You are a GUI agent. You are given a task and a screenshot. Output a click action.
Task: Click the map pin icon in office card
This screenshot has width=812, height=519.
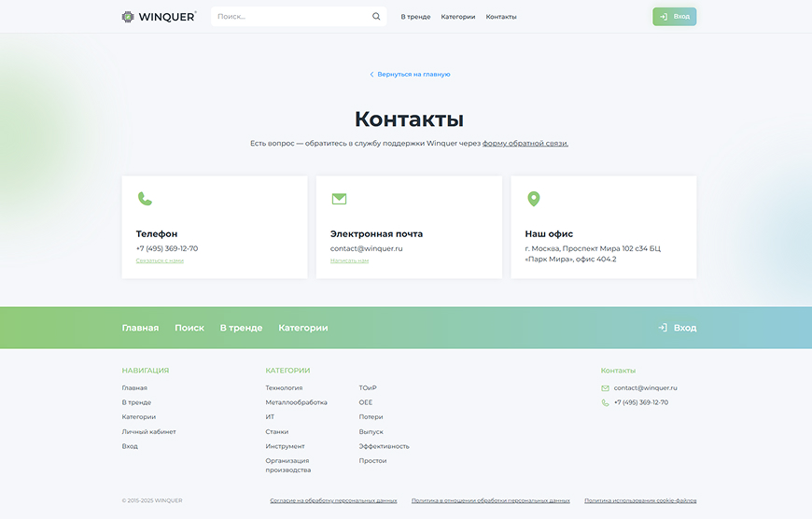pyautogui.click(x=533, y=199)
